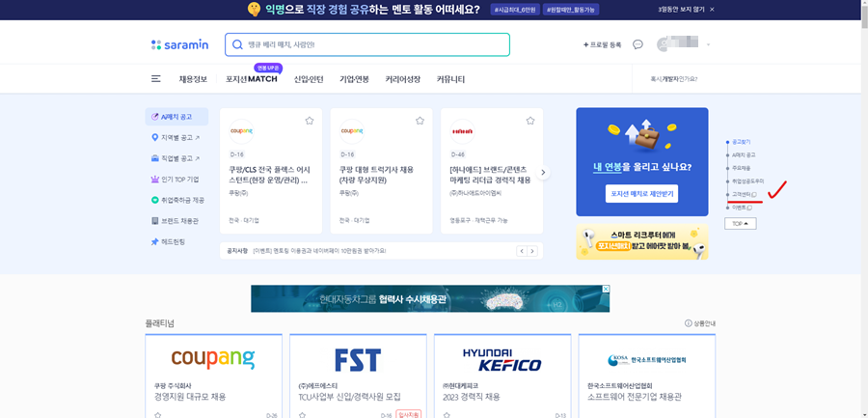This screenshot has width=868, height=418.
Task: Click 3일동안 보지 않기 text
Action: point(681,10)
